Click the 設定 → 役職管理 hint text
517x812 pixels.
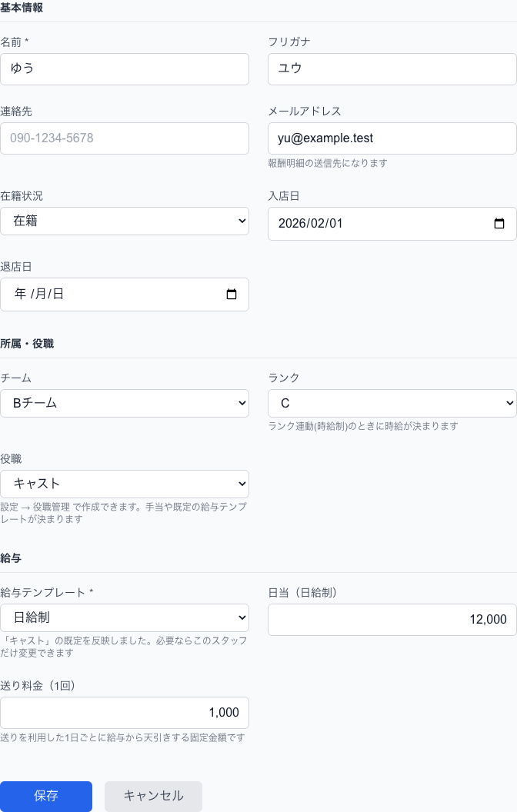tap(123, 513)
